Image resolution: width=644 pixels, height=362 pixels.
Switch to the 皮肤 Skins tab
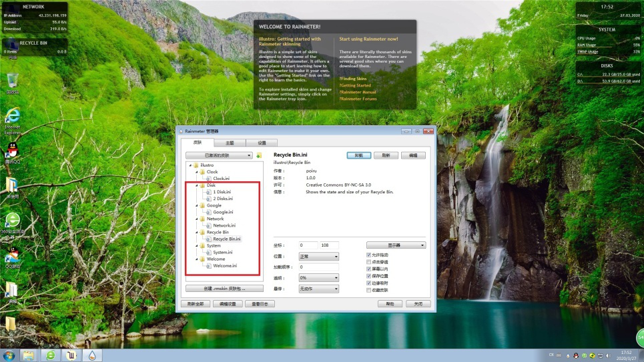tap(198, 143)
